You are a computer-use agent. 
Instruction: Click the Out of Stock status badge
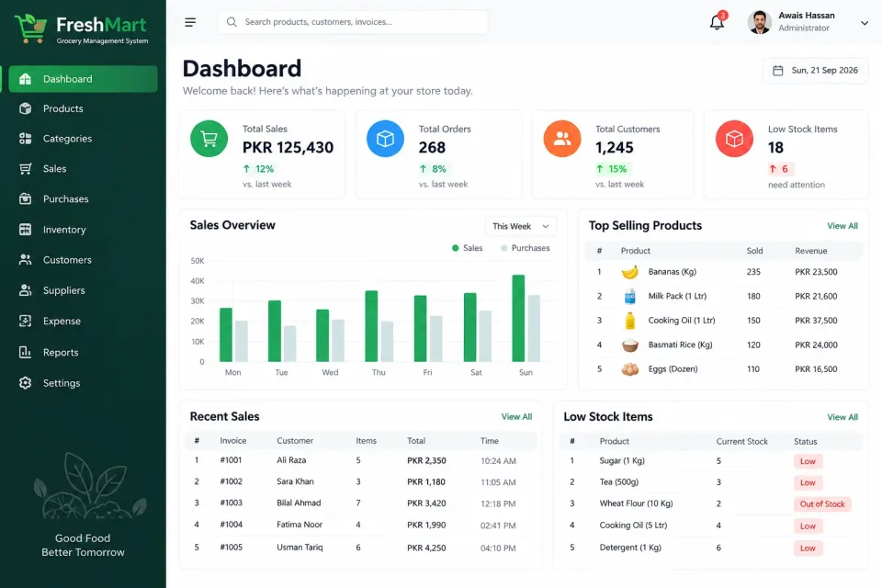[821, 504]
